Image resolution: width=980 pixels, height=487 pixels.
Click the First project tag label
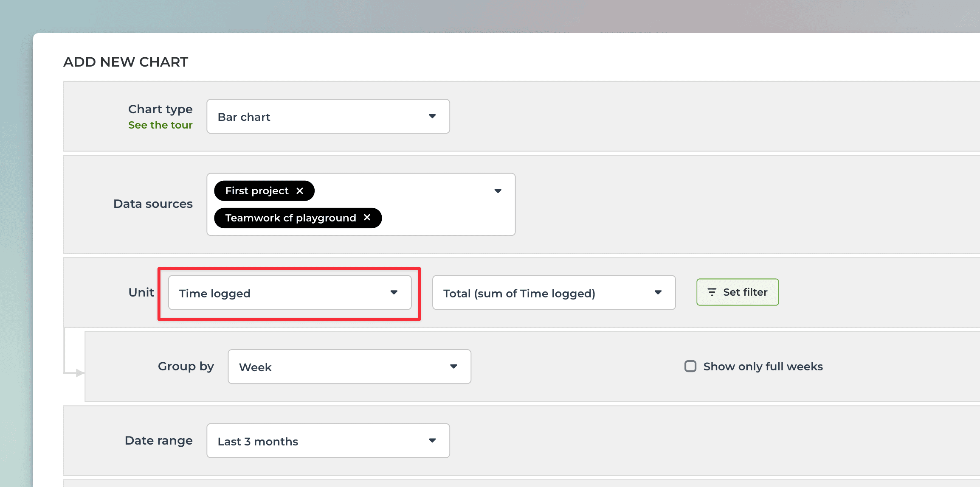[256, 191]
